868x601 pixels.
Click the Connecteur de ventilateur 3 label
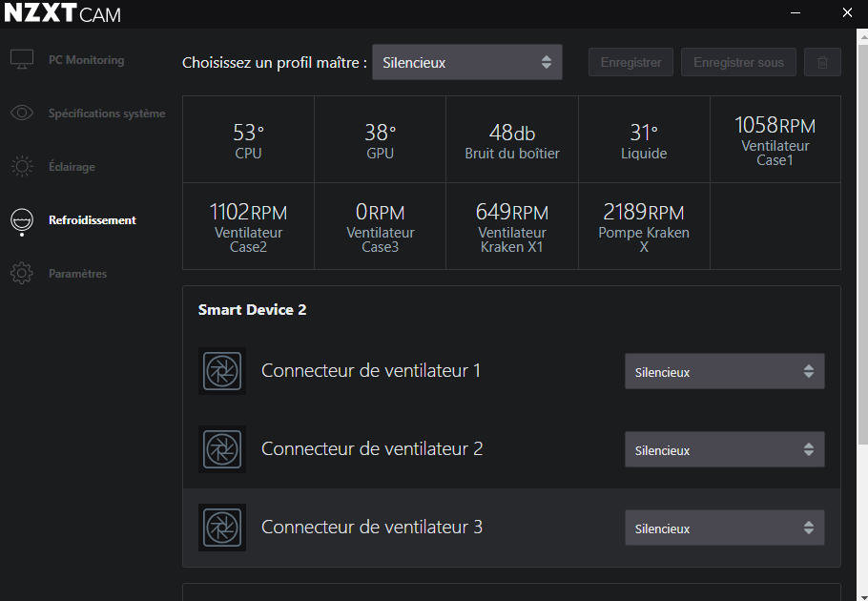click(372, 527)
